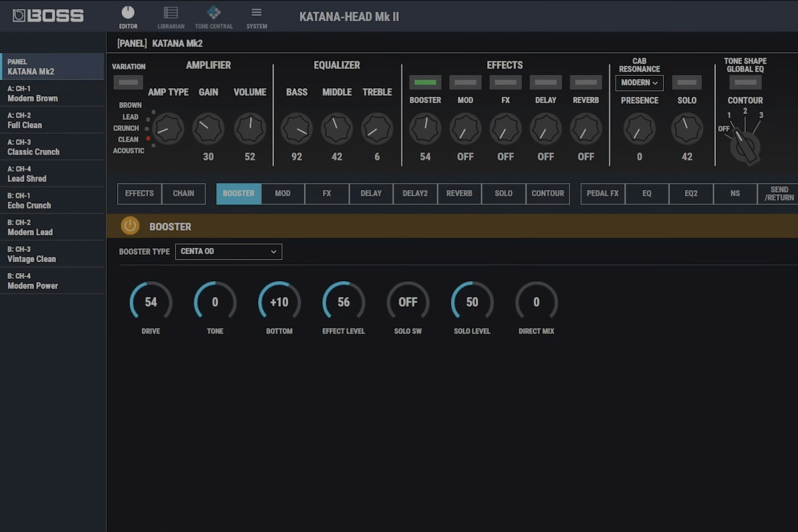The height and width of the screenshot is (532, 798).
Task: Select the SEND/RETURN tab
Action: coord(778,193)
